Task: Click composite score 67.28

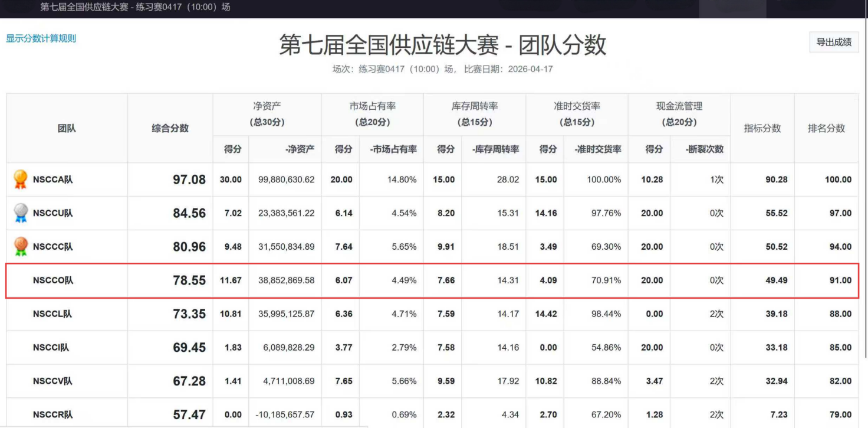Action: tap(189, 381)
